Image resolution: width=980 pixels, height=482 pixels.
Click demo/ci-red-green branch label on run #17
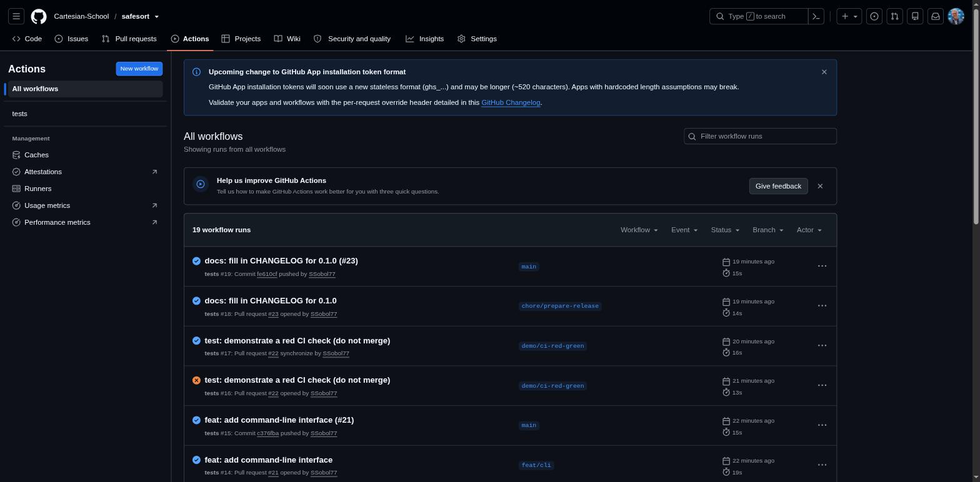pyautogui.click(x=552, y=346)
